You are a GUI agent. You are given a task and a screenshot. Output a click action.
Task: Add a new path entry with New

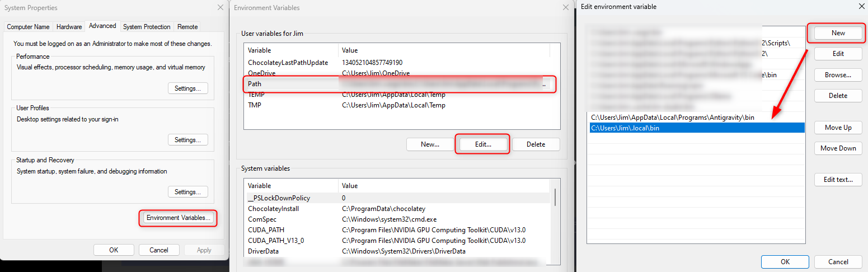(x=838, y=33)
